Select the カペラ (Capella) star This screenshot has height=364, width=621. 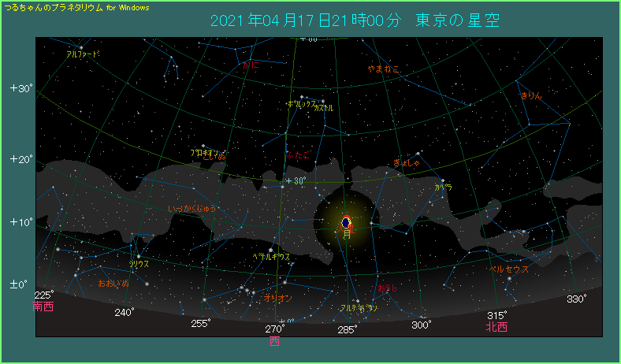[x=443, y=180]
